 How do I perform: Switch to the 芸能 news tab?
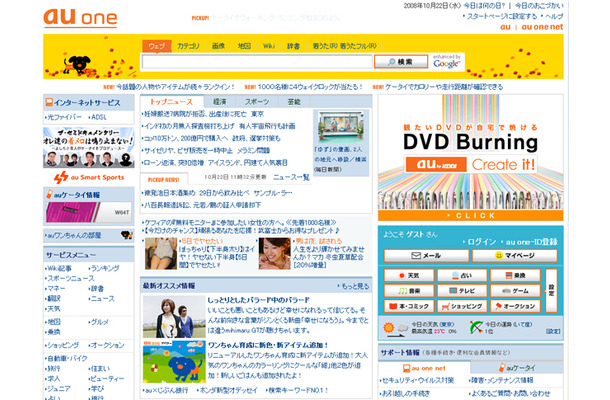tap(294, 102)
